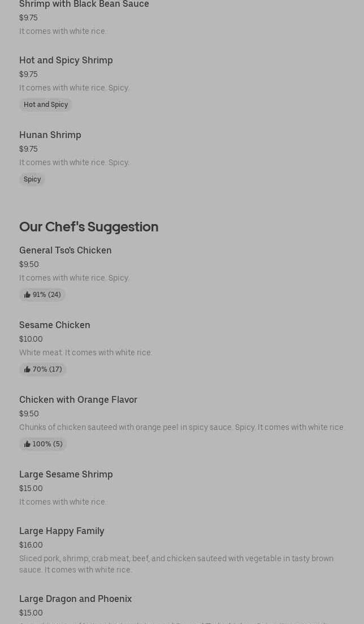Screen dimensions: 364x624
Task: Click the "Hot and Spicy" tag badge
Action: pyautogui.click(x=46, y=105)
